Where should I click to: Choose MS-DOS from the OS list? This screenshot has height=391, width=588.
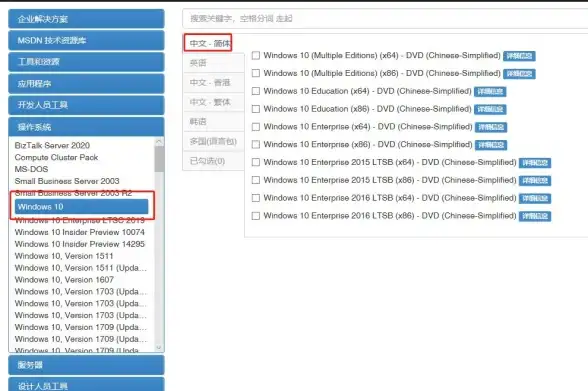point(31,169)
